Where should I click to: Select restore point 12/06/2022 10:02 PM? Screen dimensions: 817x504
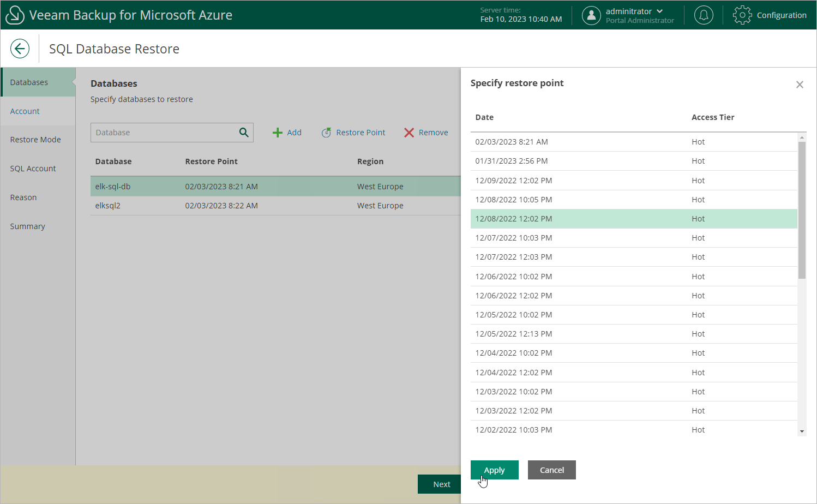(x=634, y=277)
